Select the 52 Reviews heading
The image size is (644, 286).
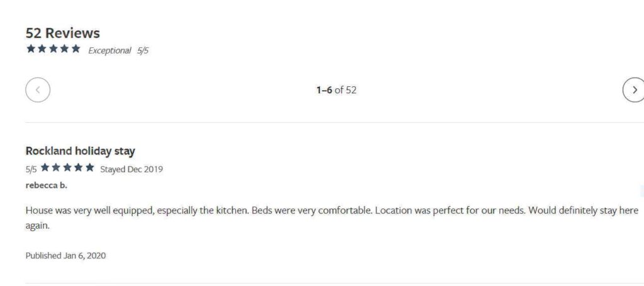tap(63, 33)
